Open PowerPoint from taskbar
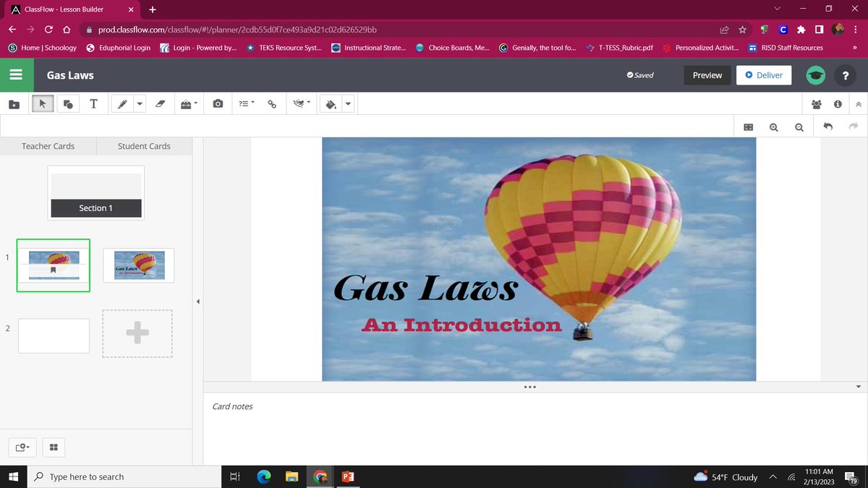The width and height of the screenshot is (868, 488). tap(347, 476)
